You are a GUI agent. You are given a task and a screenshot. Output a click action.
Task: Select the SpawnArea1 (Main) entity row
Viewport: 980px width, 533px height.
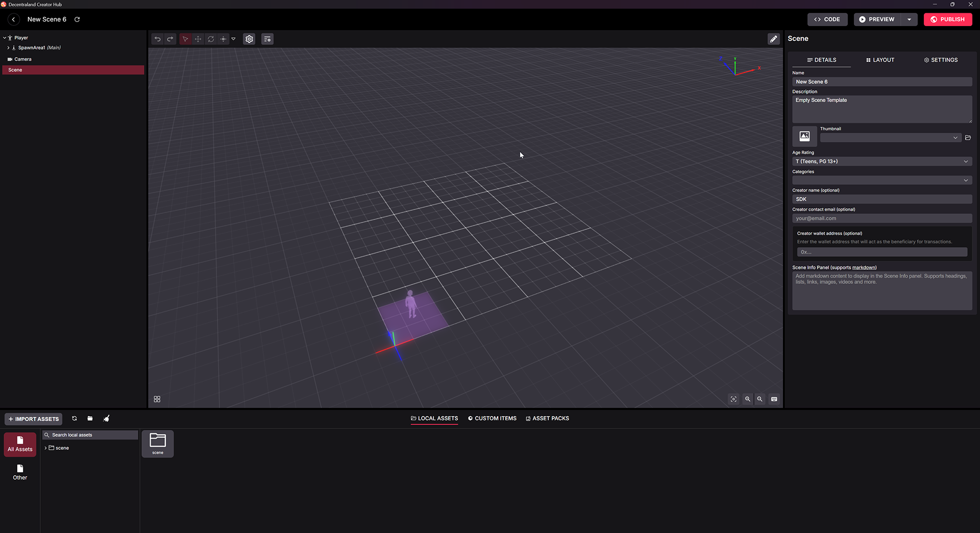[73, 48]
